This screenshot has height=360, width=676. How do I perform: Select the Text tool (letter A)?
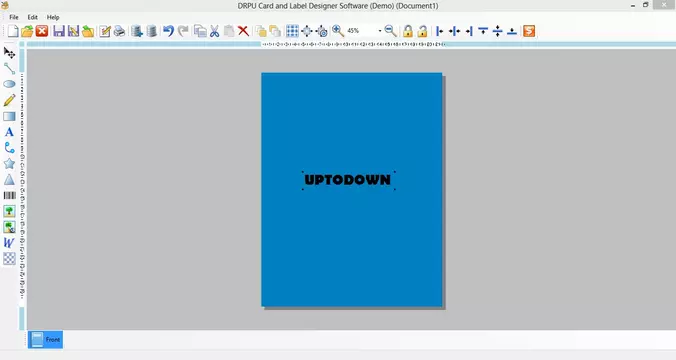(9, 132)
